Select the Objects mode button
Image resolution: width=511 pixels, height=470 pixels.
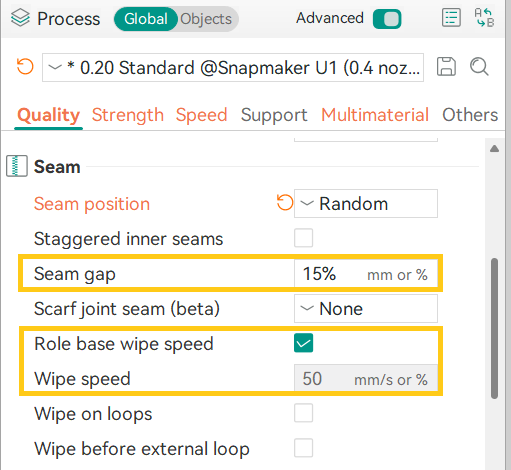tap(206, 19)
